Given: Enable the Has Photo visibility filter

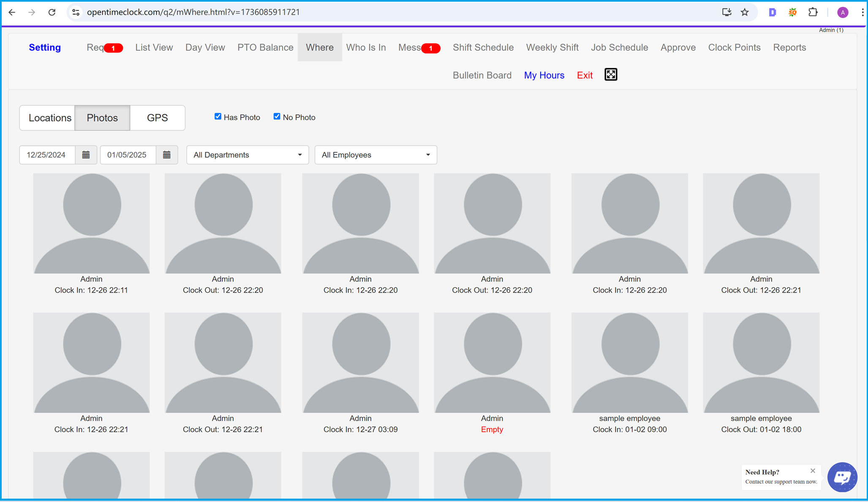Looking at the screenshot, I should coord(218,117).
